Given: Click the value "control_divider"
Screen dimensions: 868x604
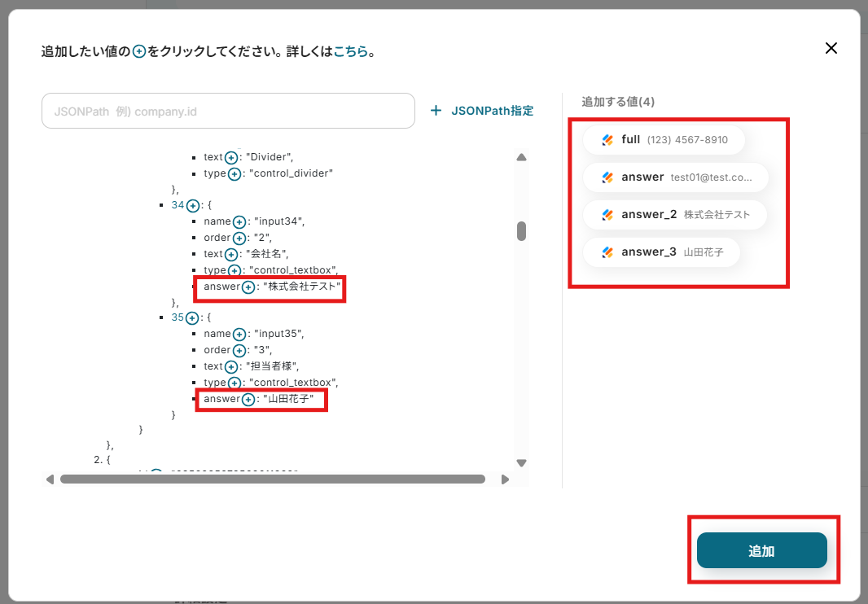Looking at the screenshot, I should (292, 173).
